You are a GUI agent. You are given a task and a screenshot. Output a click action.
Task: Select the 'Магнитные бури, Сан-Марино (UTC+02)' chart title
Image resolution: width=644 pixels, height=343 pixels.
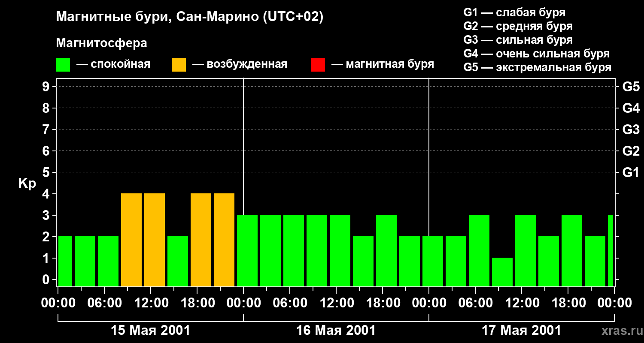click(189, 17)
